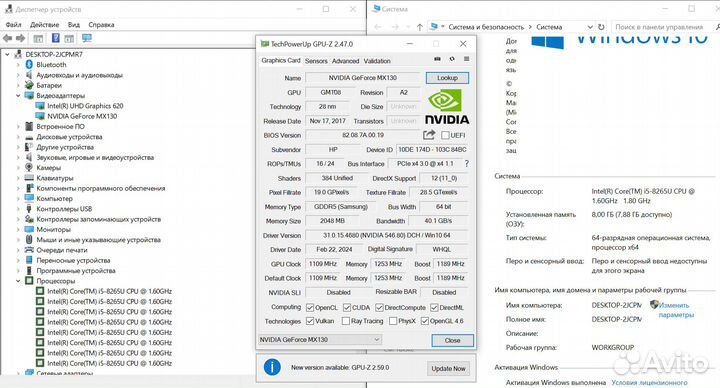The width and height of the screenshot is (720, 388).
Task: Click the Update Now button
Action: (448, 368)
